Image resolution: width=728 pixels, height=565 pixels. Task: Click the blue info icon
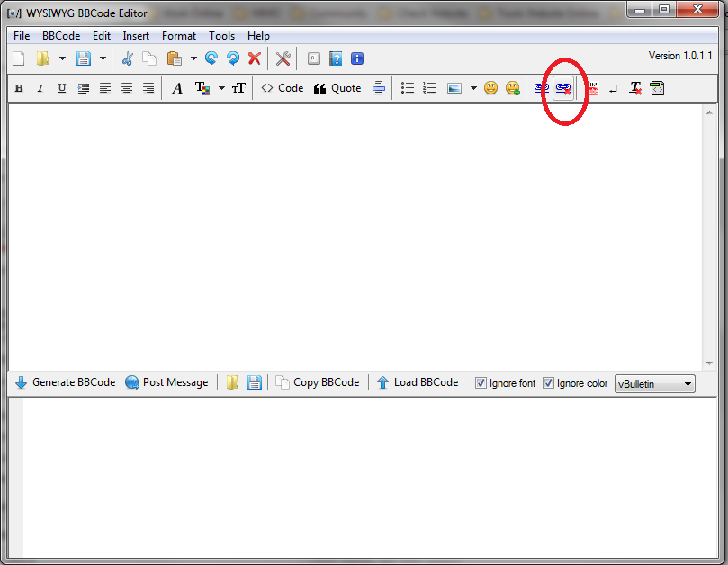click(x=357, y=58)
